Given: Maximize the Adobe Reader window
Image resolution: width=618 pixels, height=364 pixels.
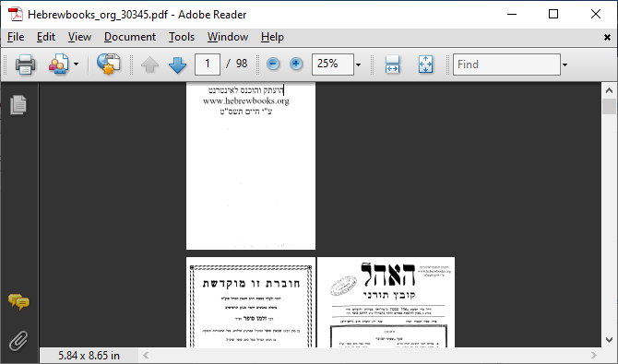Looking at the screenshot, I should click(553, 14).
